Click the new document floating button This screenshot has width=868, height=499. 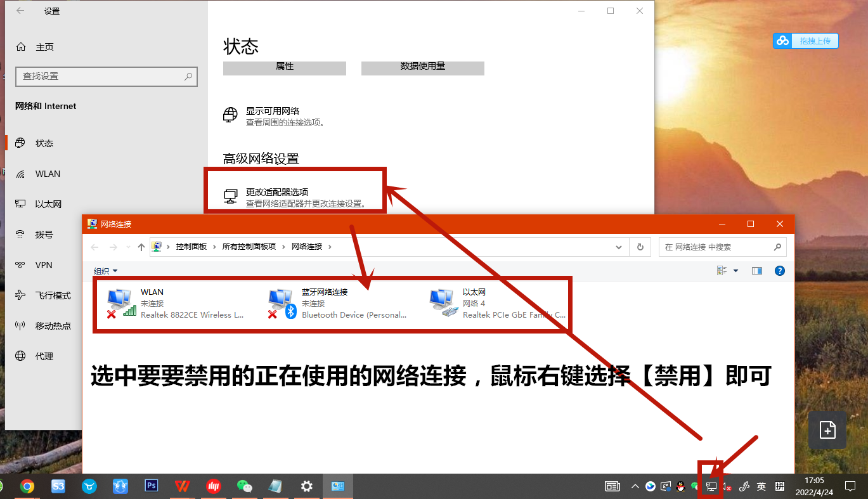(x=827, y=430)
